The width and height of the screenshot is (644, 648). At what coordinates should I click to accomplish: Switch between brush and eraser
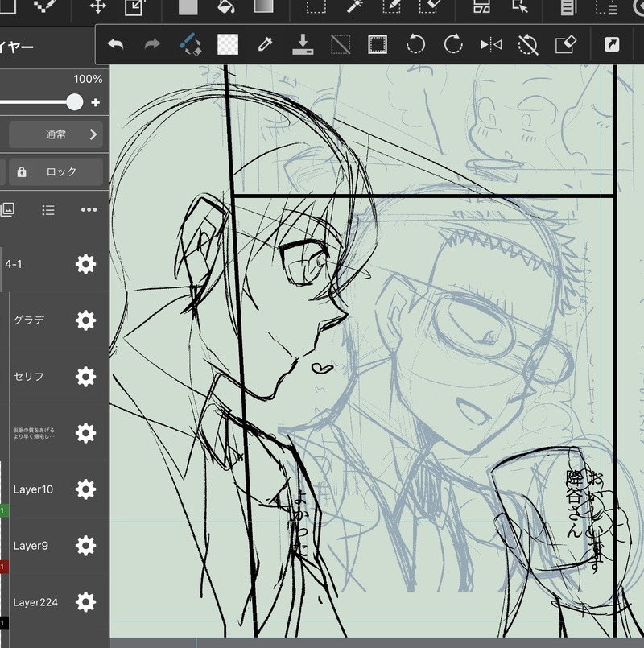point(190,44)
